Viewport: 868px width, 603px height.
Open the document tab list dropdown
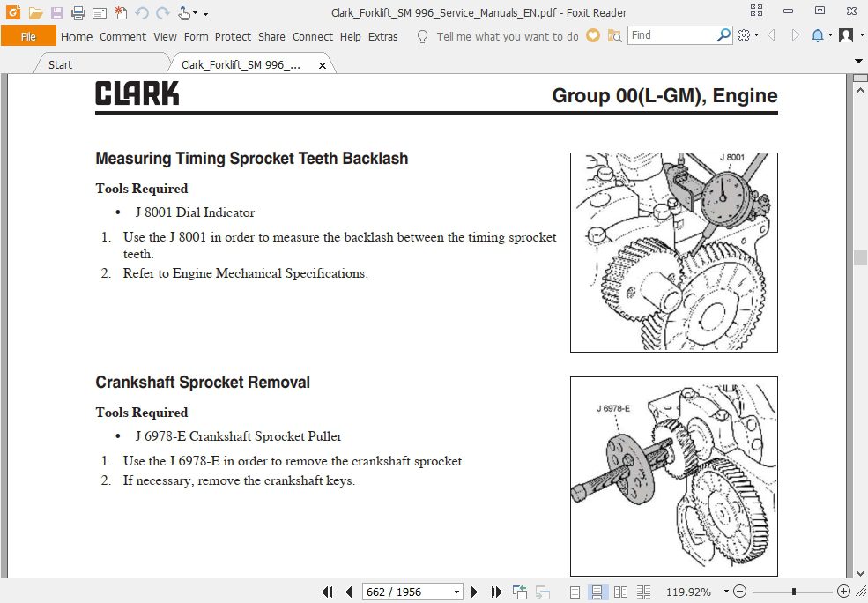tap(858, 62)
